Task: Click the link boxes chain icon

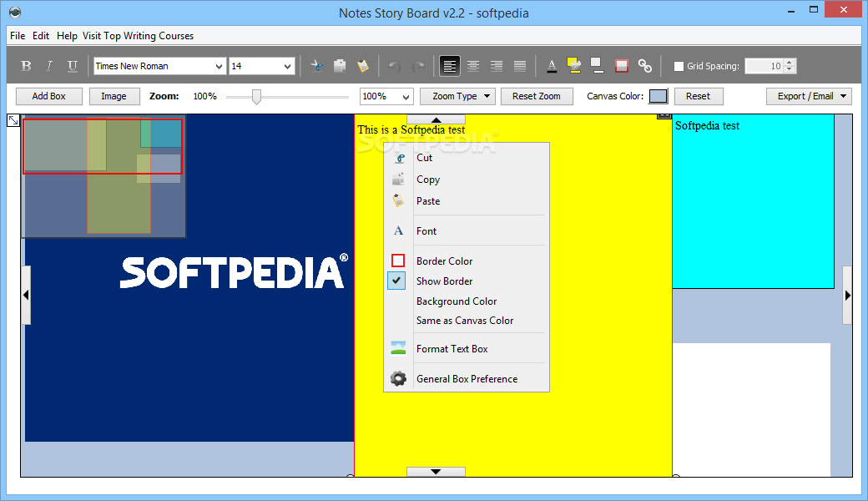Action: (645, 66)
